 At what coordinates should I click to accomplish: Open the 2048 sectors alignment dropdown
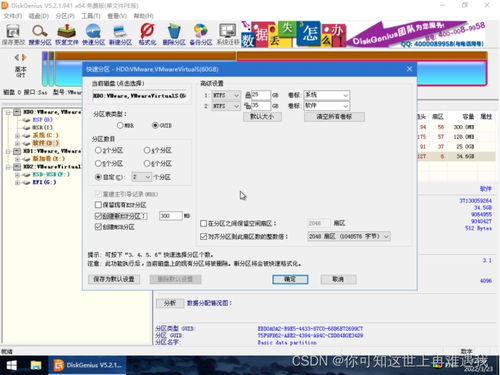[x=349, y=236]
